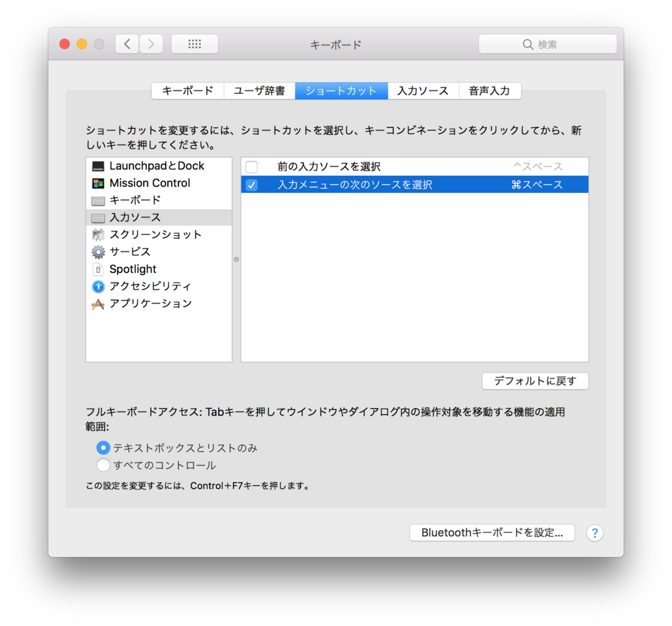Screen dimensions: 672x626
Task: Open the show all preferences grid
Action: [x=194, y=44]
